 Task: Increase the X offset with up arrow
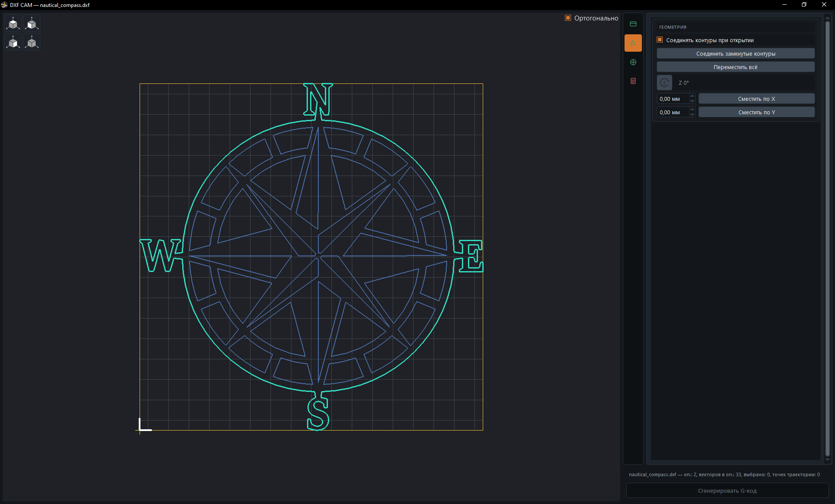[x=692, y=96]
